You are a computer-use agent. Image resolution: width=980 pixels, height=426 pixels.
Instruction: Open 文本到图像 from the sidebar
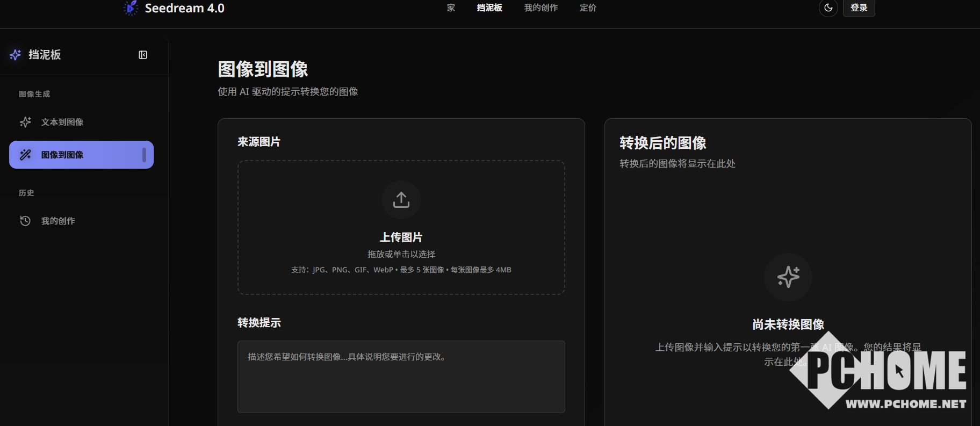(x=62, y=122)
